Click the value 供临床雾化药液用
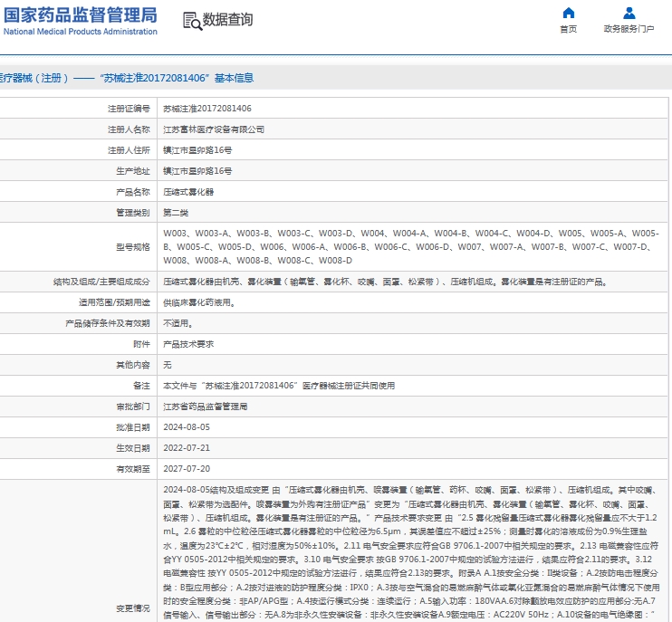 (199, 302)
